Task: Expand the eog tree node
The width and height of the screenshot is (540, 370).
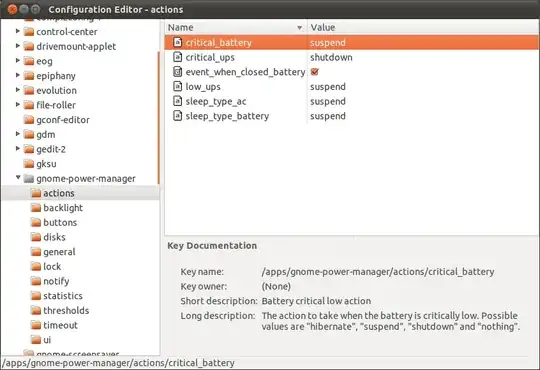Action: [18, 61]
